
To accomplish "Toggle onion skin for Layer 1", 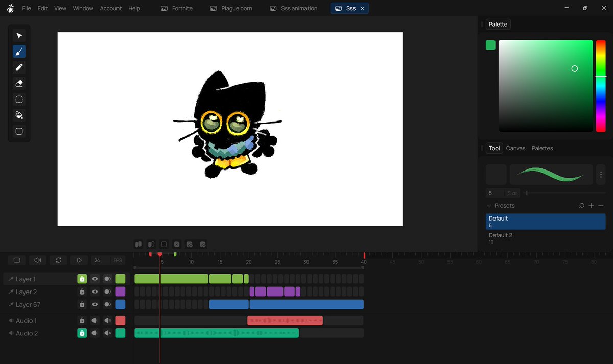I will [x=107, y=279].
